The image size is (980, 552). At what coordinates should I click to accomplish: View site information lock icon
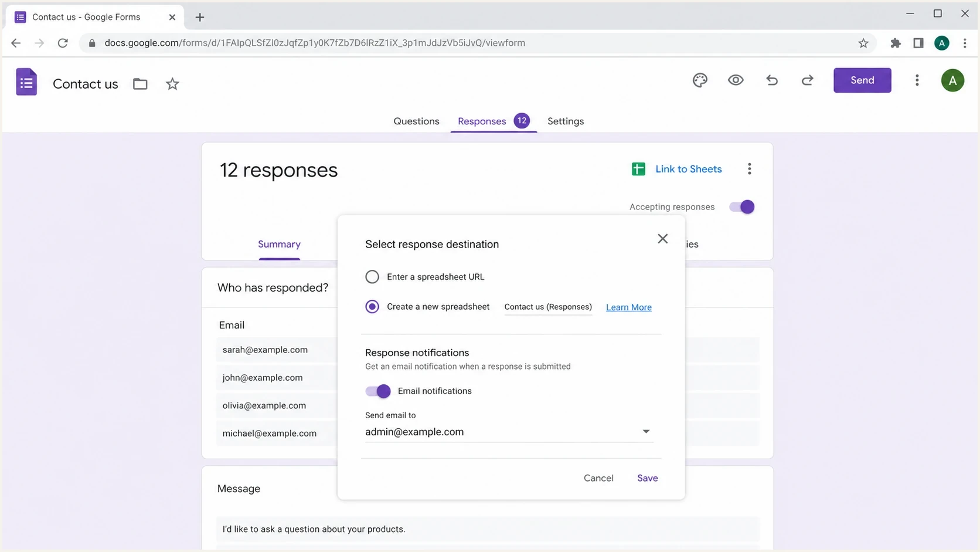tap(91, 43)
